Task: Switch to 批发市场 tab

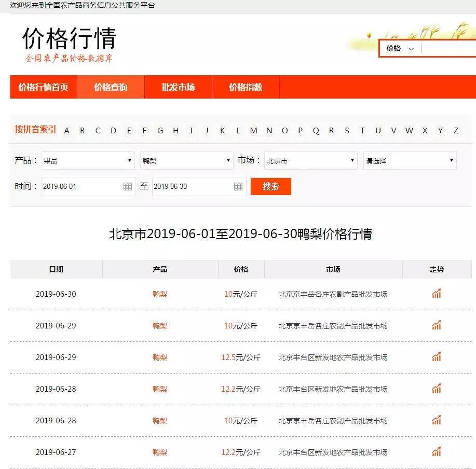Action: point(178,87)
